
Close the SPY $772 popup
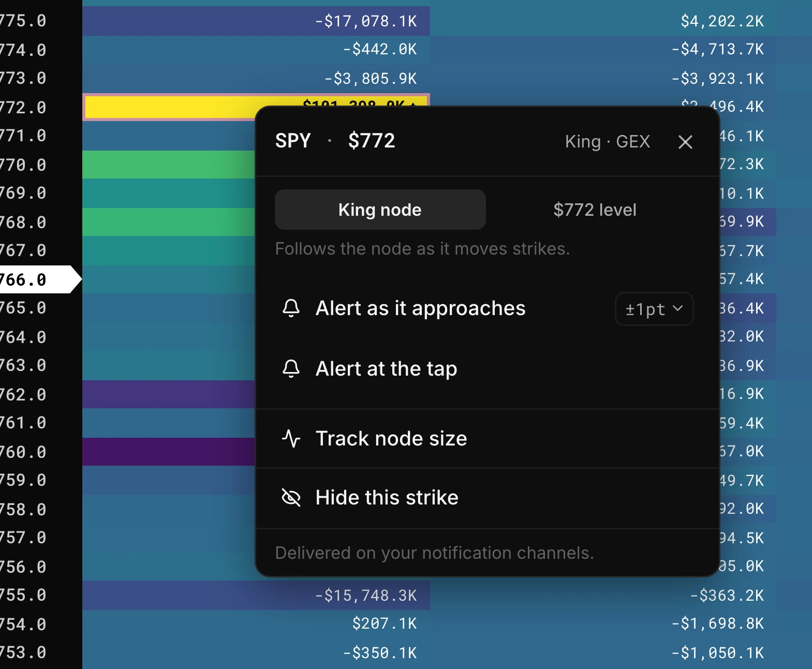(x=685, y=142)
